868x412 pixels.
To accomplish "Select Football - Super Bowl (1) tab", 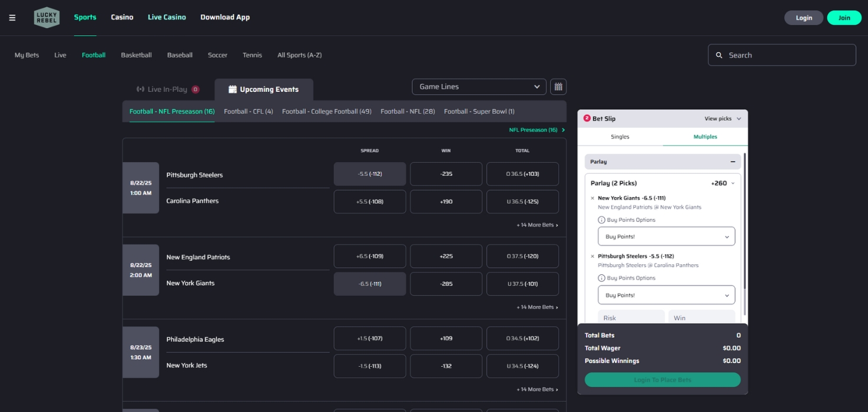I will click(x=479, y=111).
